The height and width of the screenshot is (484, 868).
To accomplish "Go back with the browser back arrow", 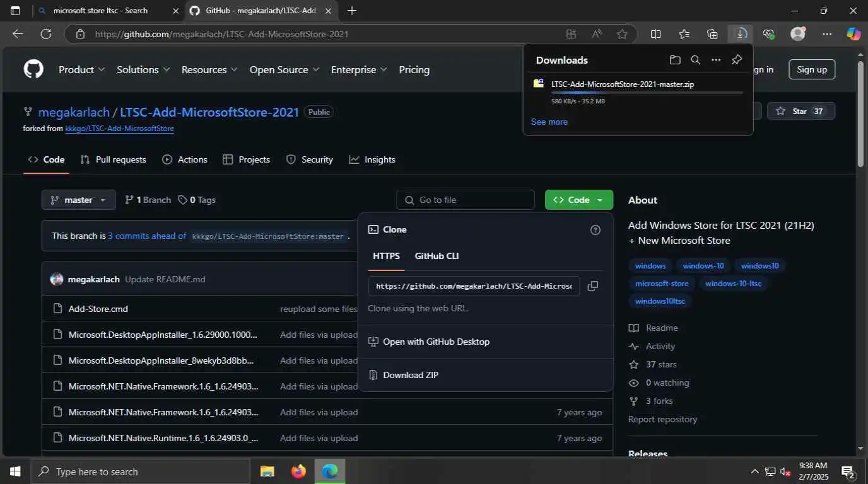I will coord(18,34).
